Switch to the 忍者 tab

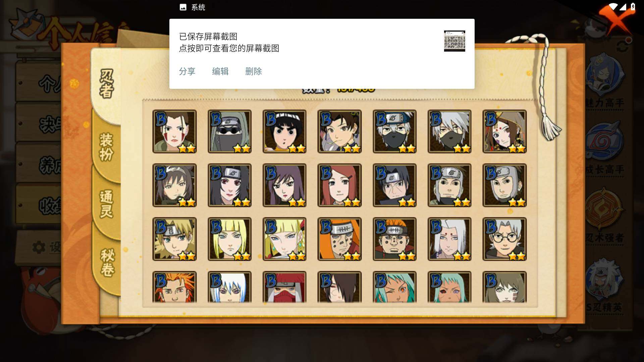click(x=107, y=84)
